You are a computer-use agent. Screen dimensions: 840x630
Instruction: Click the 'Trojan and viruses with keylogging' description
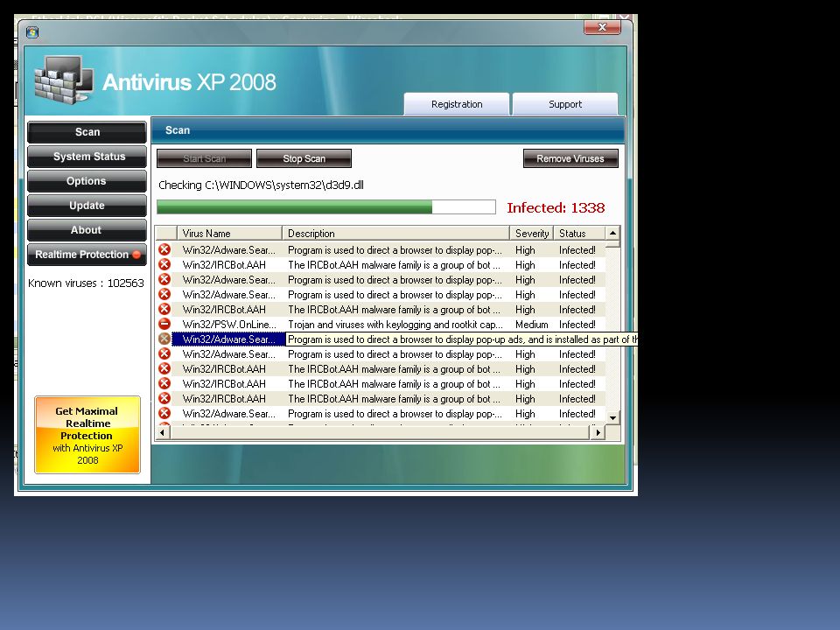395,325
